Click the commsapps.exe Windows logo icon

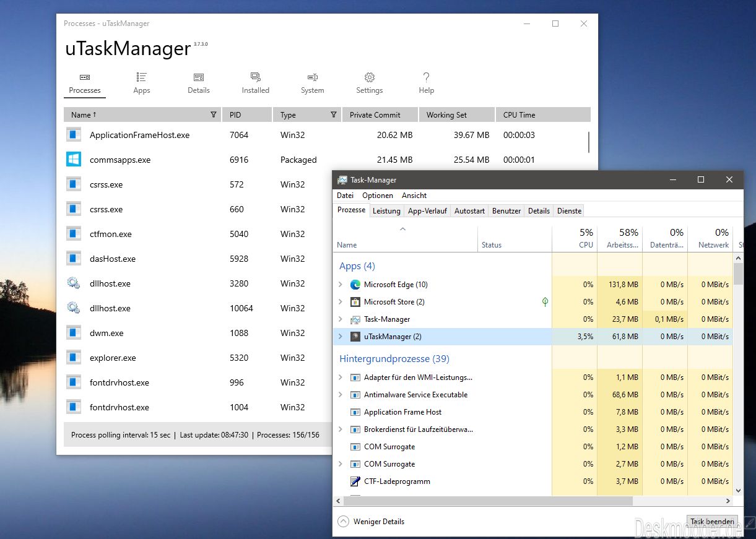point(74,160)
